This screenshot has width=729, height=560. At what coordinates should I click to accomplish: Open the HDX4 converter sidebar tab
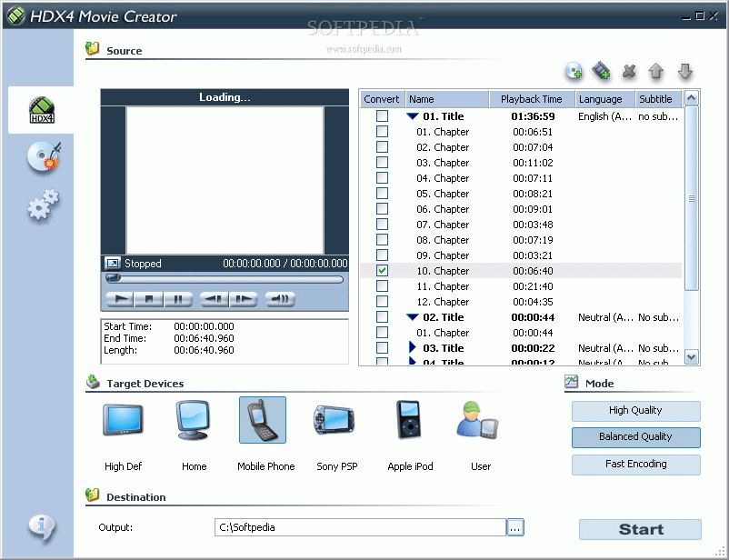point(41,110)
